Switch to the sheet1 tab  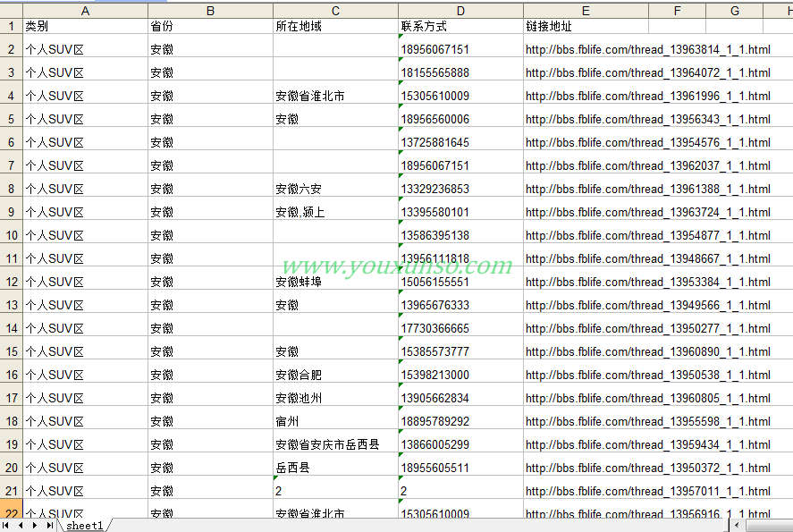tap(84, 526)
